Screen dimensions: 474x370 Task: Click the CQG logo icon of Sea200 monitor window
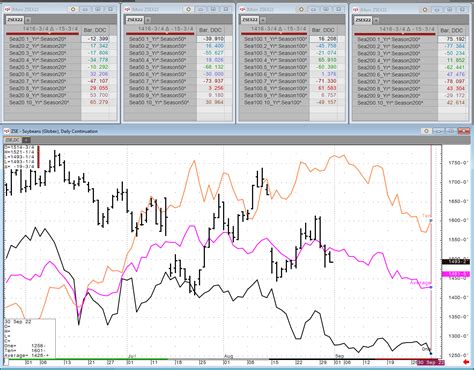pos(356,10)
